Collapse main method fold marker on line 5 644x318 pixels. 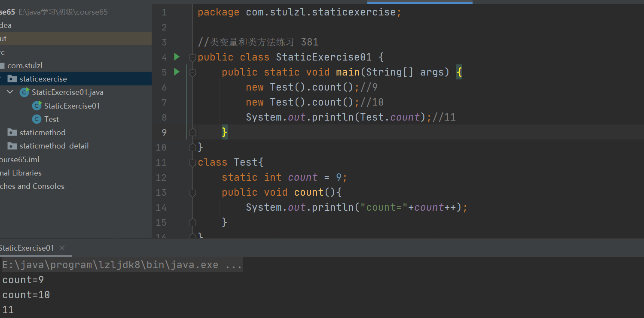click(192, 73)
